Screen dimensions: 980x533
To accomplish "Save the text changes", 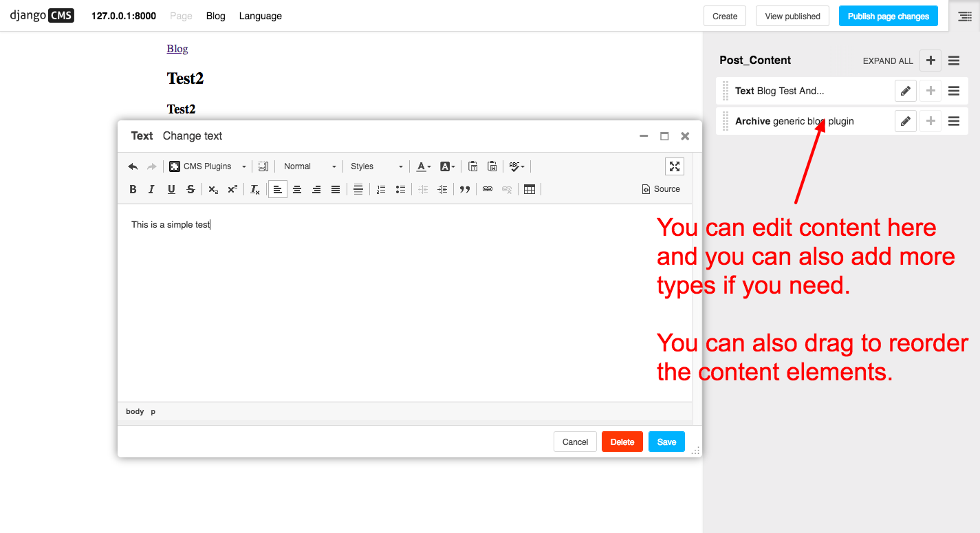I will [666, 442].
